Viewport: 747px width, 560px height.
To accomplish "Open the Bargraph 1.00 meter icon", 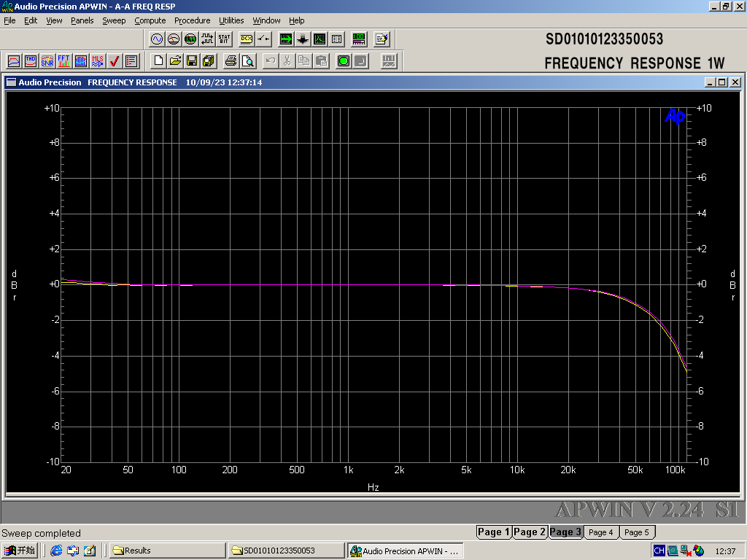I will (x=359, y=39).
